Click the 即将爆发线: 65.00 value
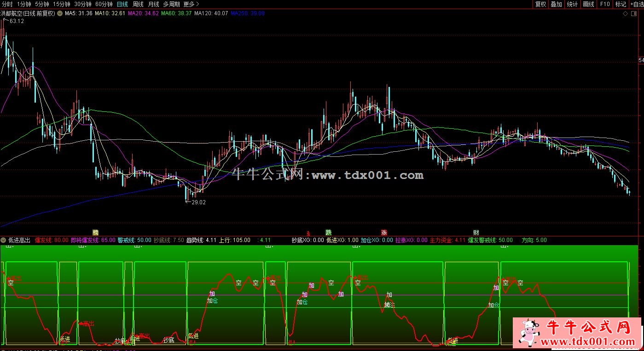644x351 pixels. (93, 240)
